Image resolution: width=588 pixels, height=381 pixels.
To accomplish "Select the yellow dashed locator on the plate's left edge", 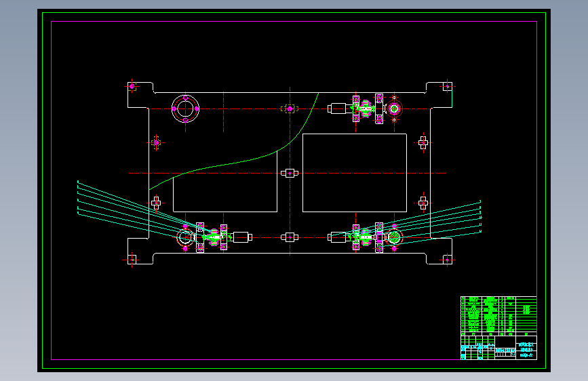I will coord(157,142).
